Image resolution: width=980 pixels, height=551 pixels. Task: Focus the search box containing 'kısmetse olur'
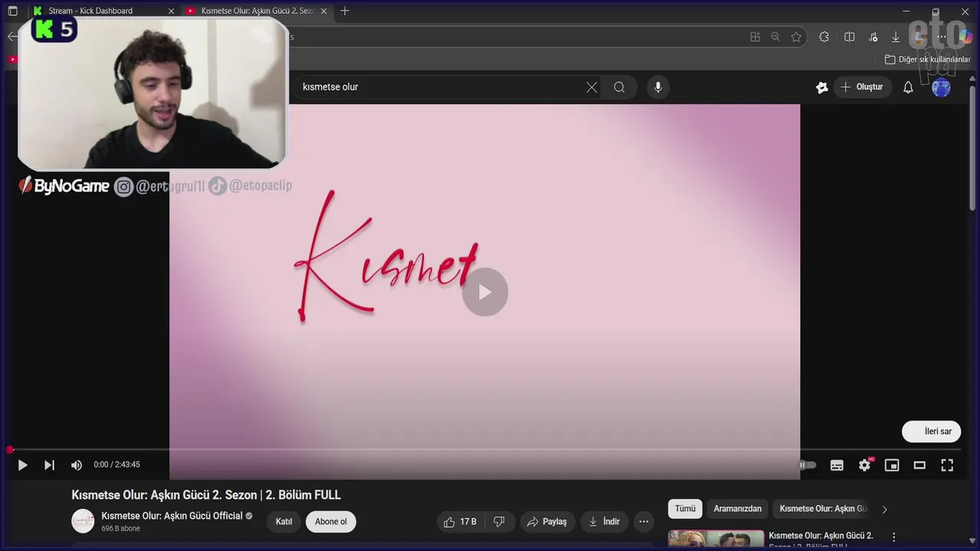tap(440, 87)
